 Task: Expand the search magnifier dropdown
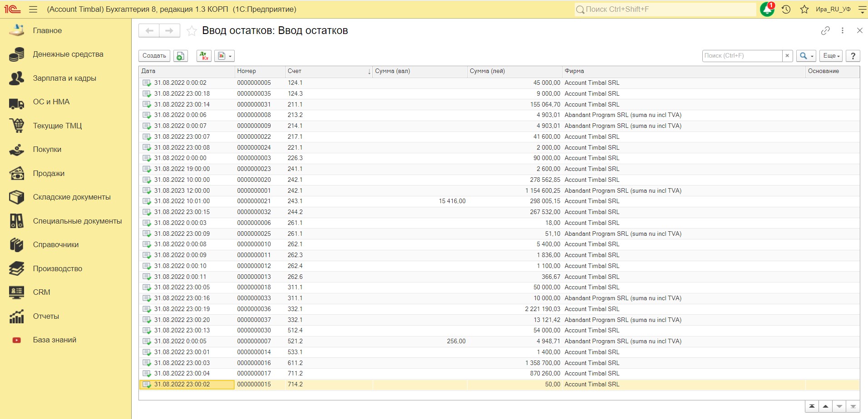coord(806,56)
